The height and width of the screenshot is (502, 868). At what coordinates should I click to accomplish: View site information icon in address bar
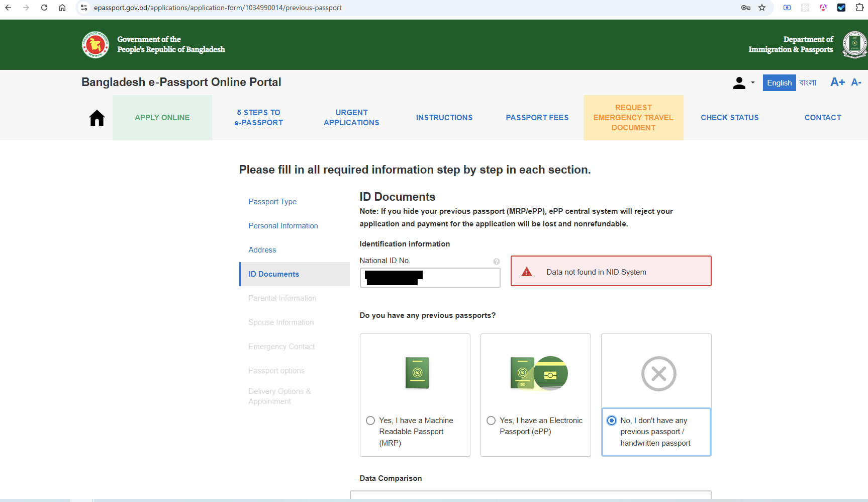coord(84,8)
